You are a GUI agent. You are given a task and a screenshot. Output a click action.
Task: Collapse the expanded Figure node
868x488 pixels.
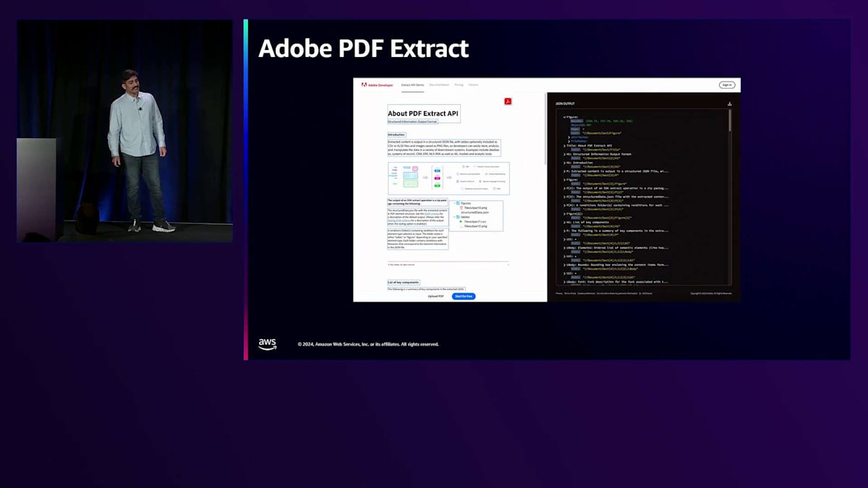tap(564, 117)
